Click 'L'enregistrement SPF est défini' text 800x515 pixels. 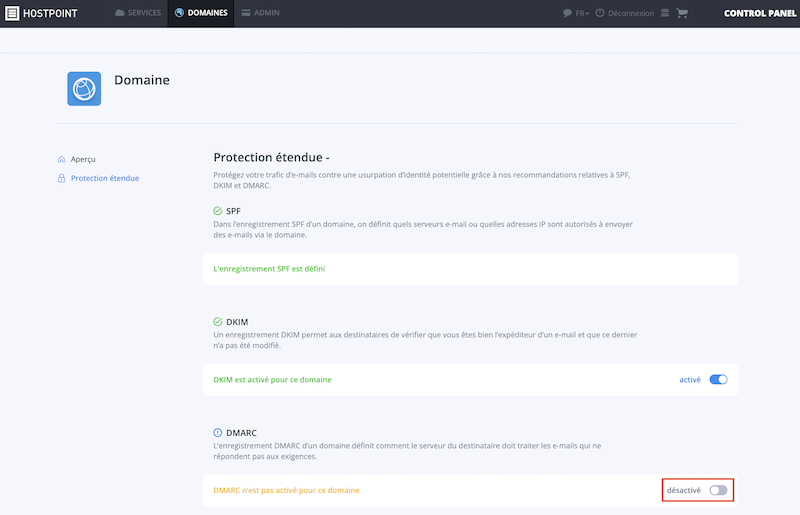pos(269,268)
